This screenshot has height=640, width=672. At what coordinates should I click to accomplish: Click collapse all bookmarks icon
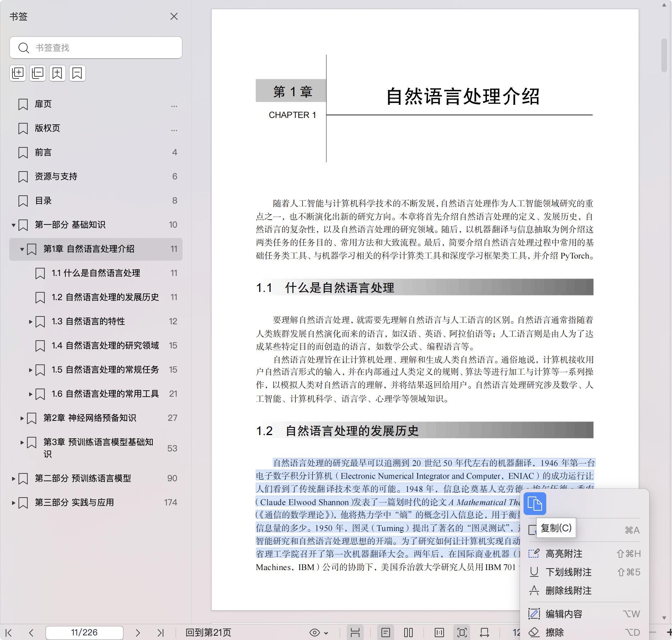click(x=38, y=73)
